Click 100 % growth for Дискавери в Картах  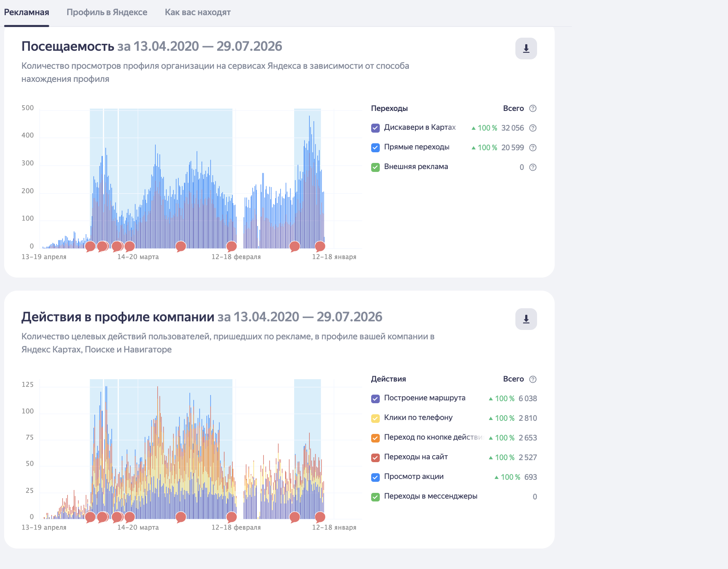tap(484, 128)
